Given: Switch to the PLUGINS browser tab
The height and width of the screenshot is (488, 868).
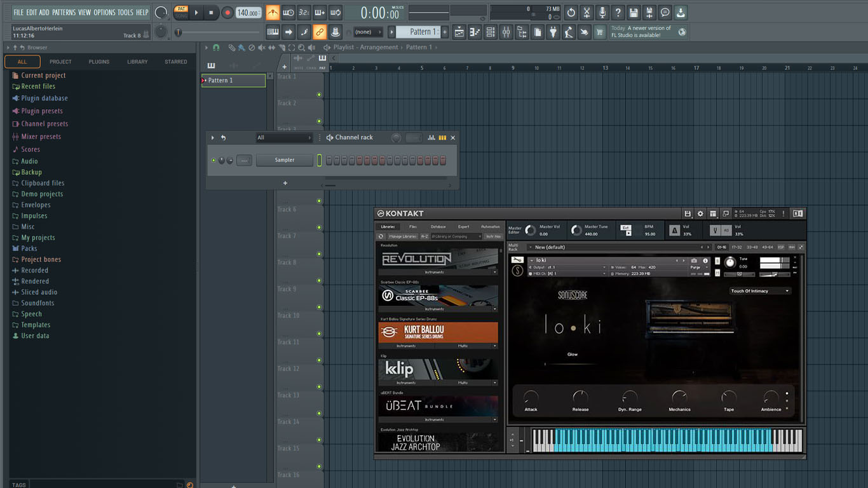Looking at the screenshot, I should [x=99, y=62].
